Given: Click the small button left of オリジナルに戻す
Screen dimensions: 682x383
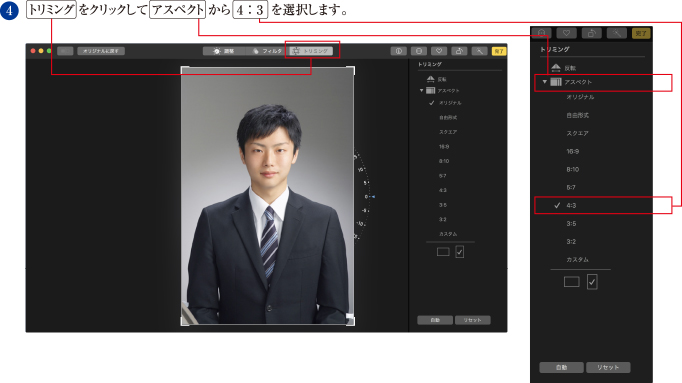Looking at the screenshot, I should tap(65, 51).
